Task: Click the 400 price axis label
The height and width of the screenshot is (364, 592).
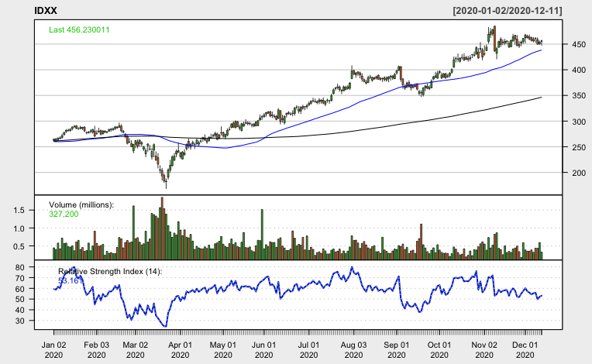Action: coord(579,70)
